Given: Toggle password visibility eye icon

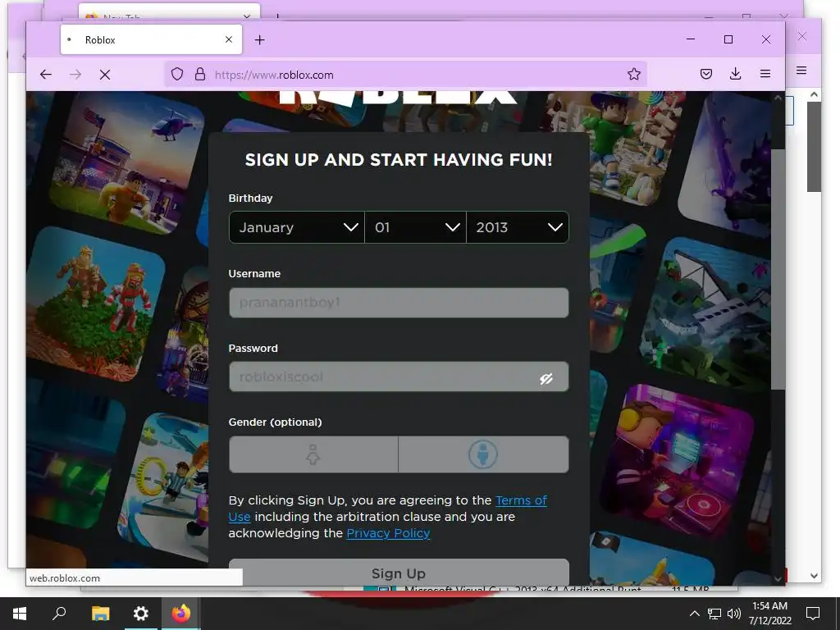Looking at the screenshot, I should click(x=546, y=379).
